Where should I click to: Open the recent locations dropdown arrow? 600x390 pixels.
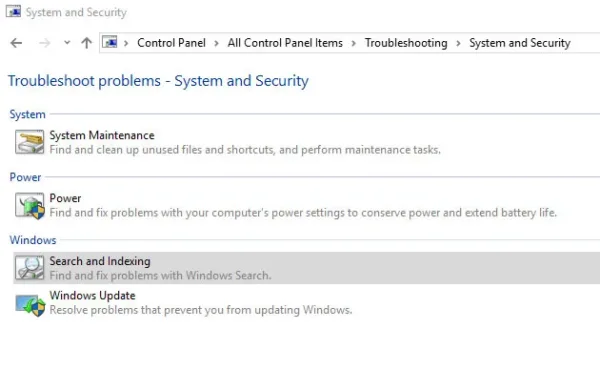coord(67,42)
